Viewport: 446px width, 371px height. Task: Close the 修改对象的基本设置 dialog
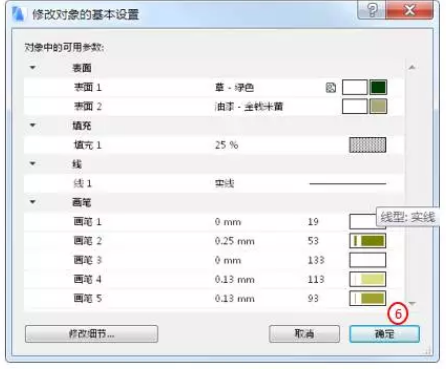coord(410,10)
